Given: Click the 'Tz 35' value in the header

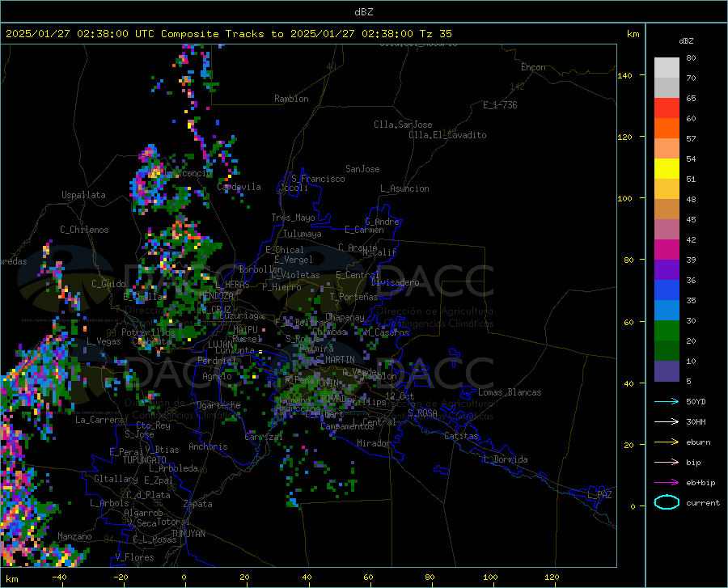Looking at the screenshot, I should point(435,34).
